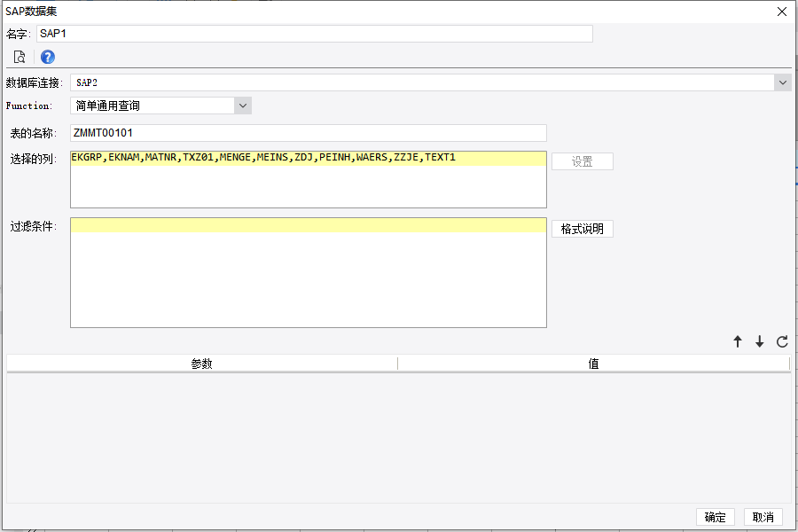Click the 参数 column header
Viewport: 798px width, 532px height.
pos(201,364)
